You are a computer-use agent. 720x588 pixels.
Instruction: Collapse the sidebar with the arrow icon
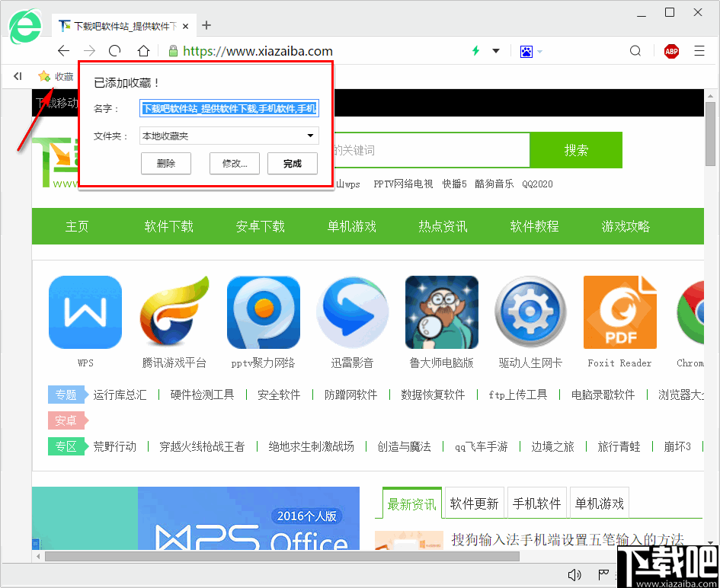click(x=17, y=76)
